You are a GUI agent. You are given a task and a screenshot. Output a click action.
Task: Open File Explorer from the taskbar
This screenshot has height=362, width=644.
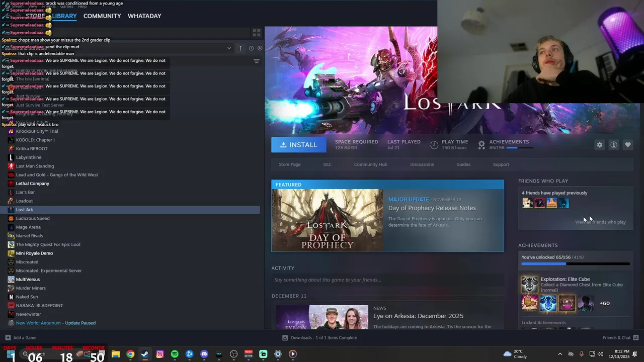[116, 354]
